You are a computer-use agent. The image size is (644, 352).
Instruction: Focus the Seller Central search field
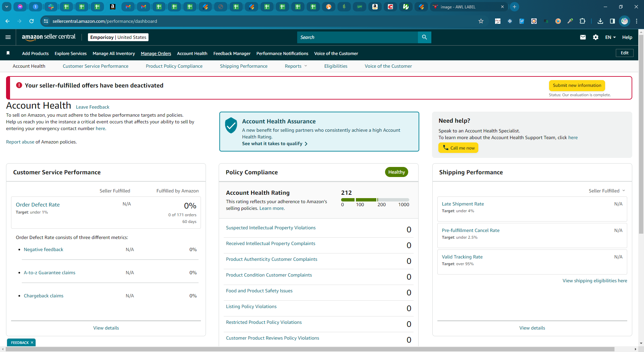[x=358, y=37]
